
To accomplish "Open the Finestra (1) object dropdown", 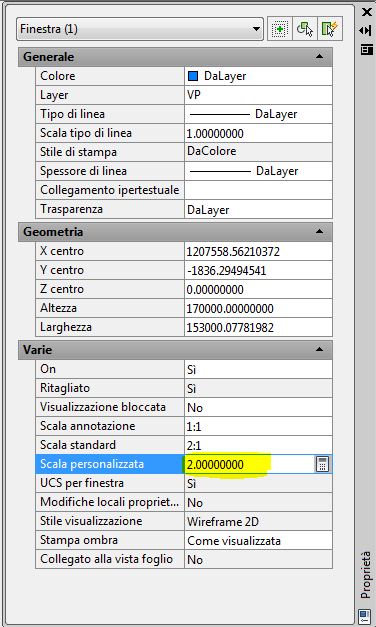I will pos(140,29).
